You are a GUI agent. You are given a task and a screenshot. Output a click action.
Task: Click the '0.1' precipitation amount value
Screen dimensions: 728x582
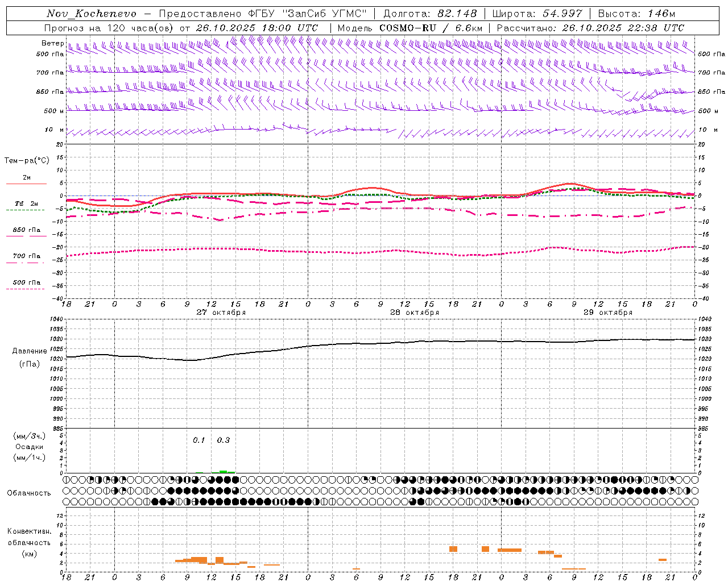point(198,440)
